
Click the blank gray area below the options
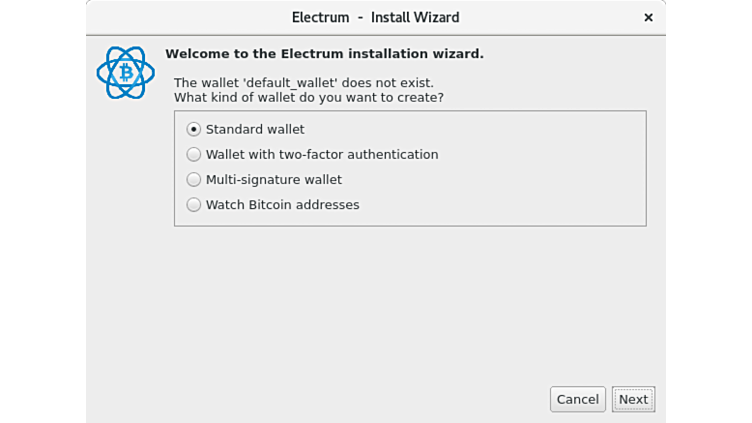pos(400,300)
